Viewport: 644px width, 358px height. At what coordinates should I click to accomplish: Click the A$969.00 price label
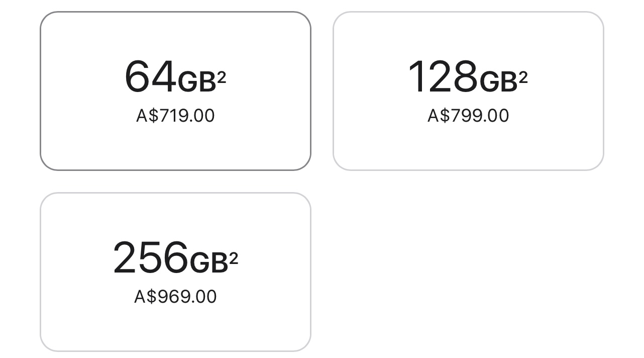(175, 297)
